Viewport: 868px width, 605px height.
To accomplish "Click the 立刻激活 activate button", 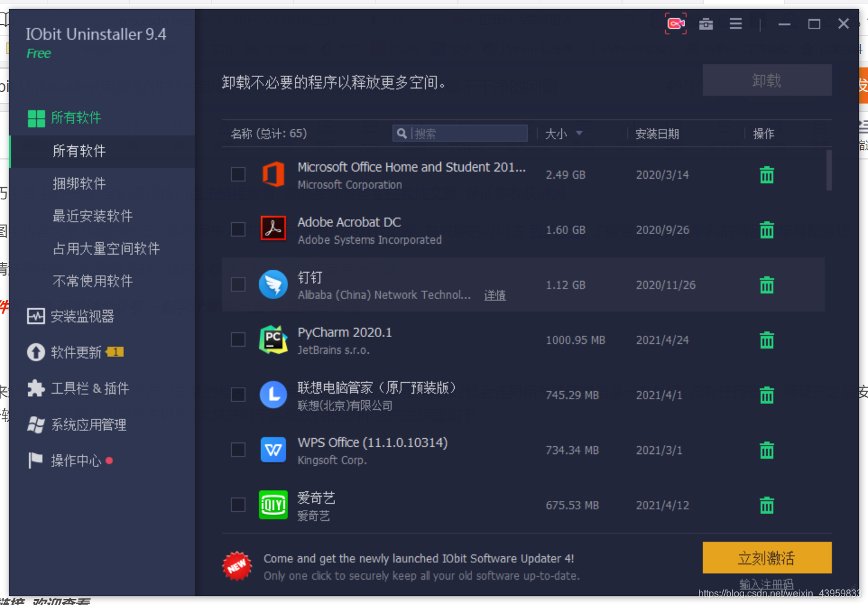I will tap(767, 558).
